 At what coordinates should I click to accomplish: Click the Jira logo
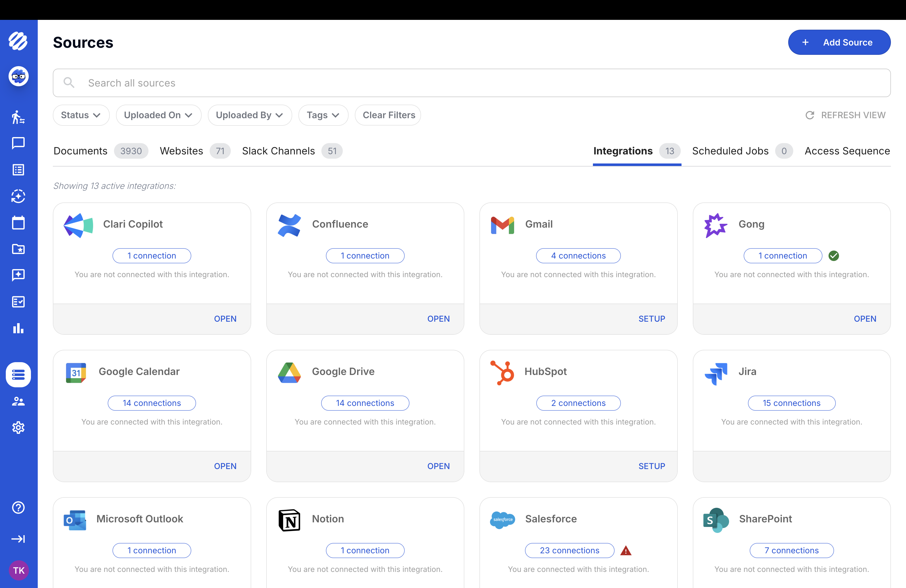(716, 374)
